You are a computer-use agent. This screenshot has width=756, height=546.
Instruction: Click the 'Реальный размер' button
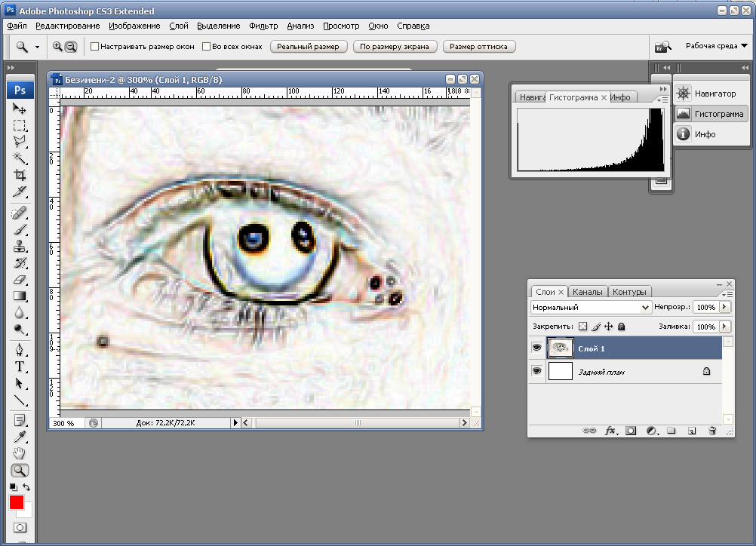coord(308,47)
